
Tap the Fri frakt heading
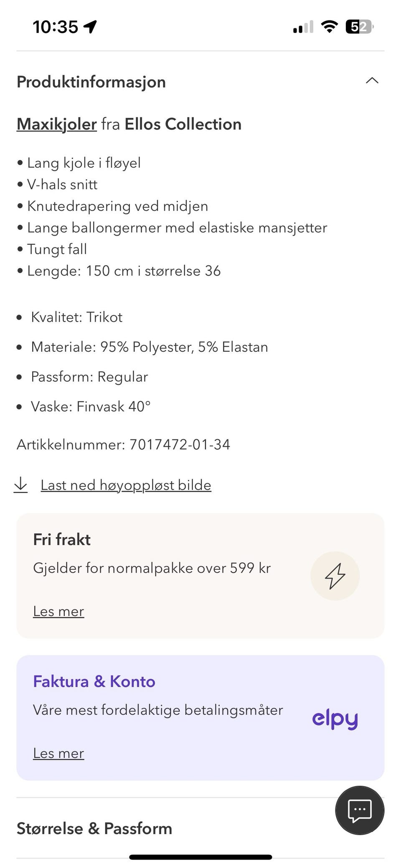tap(61, 539)
